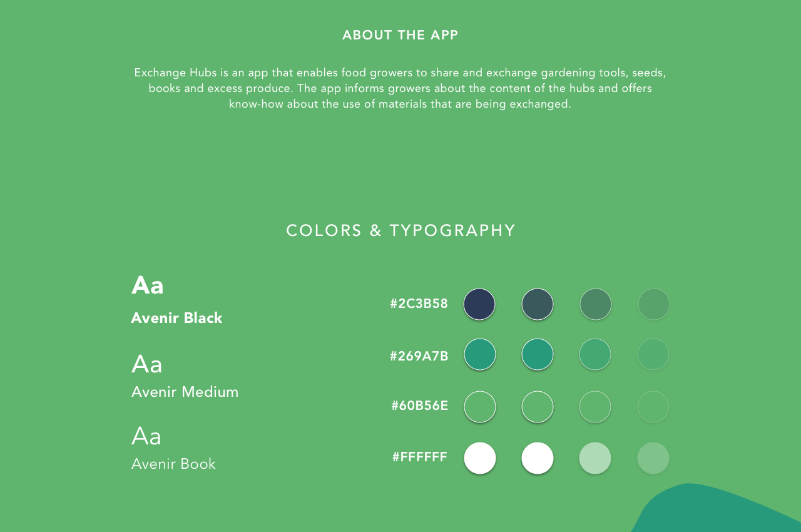Pick the third swatch in #269A7B row
The width and height of the screenshot is (801, 532).
pyautogui.click(x=595, y=354)
